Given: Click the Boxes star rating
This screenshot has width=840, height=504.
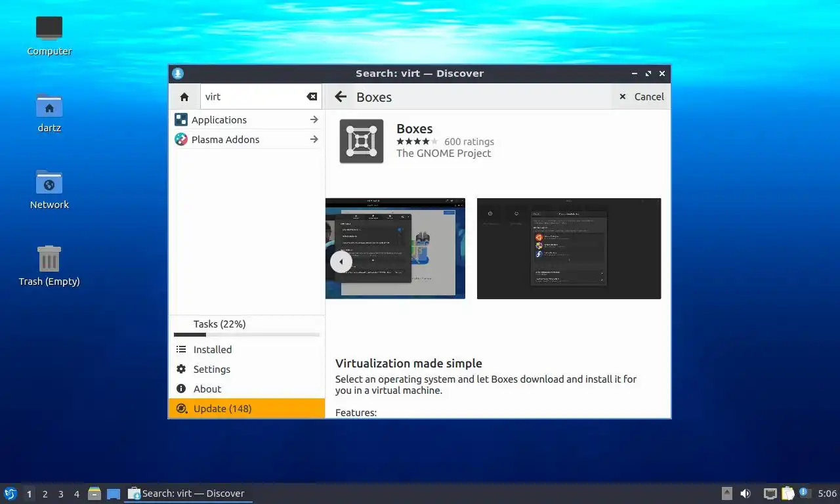Looking at the screenshot, I should (x=417, y=141).
